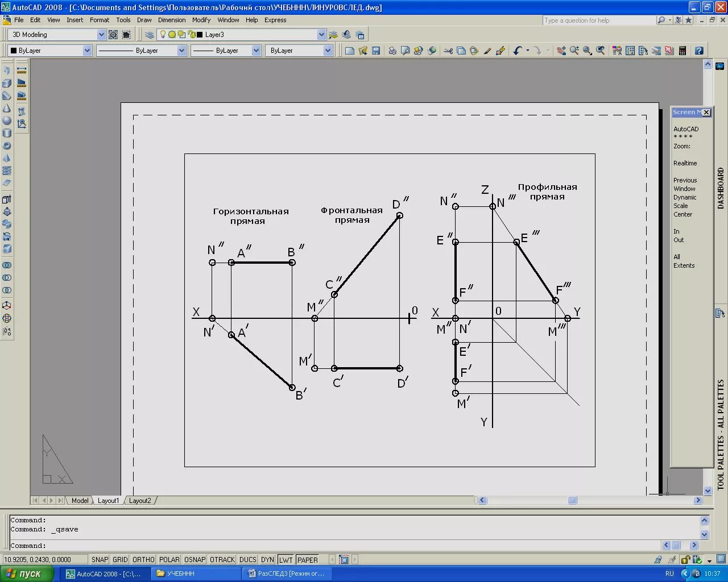Screen dimensions: 728x582
Task: Select the Pan realtime hand tool
Action: (x=561, y=51)
